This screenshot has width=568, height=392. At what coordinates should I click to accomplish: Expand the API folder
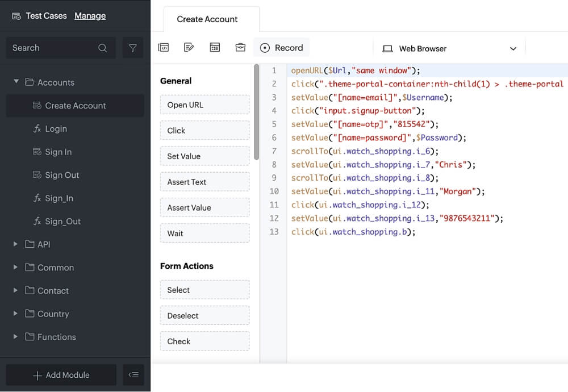pos(16,244)
